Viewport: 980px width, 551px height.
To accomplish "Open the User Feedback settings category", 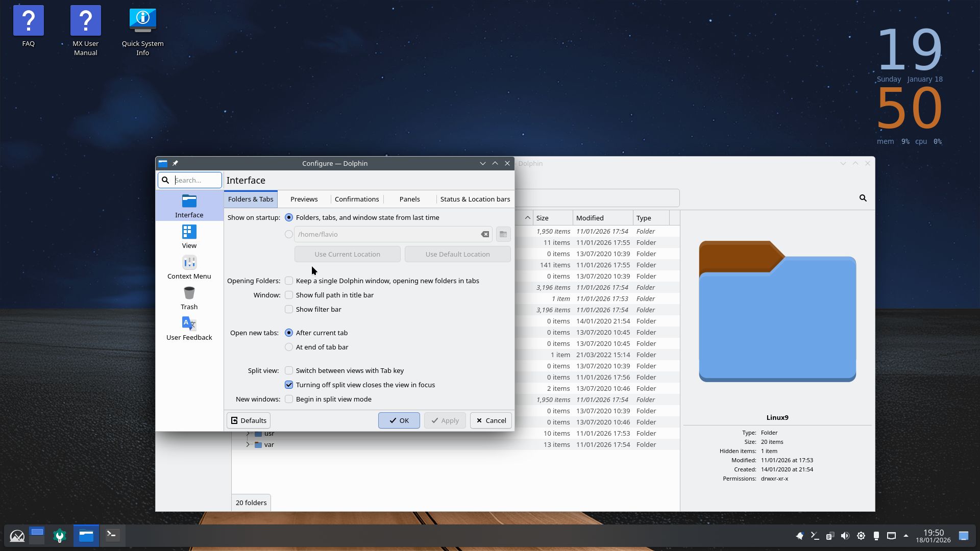I will tap(189, 328).
